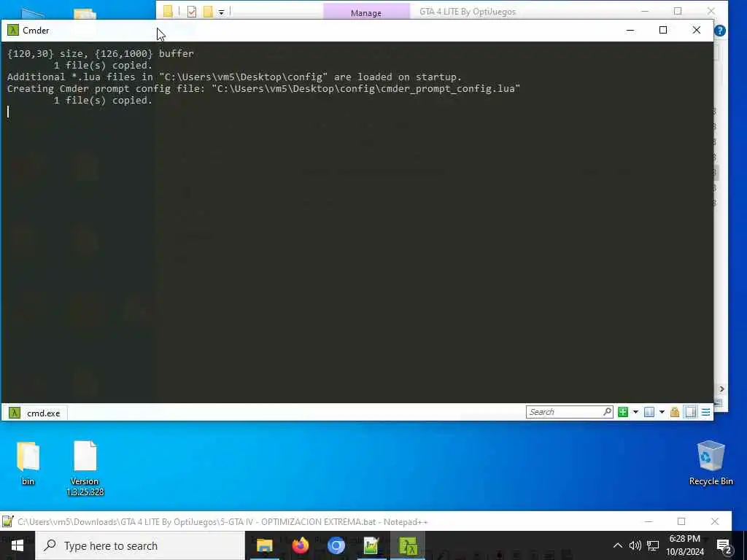The image size is (747, 560).
Task: Toggle the lock console padlock icon
Action: (675, 413)
